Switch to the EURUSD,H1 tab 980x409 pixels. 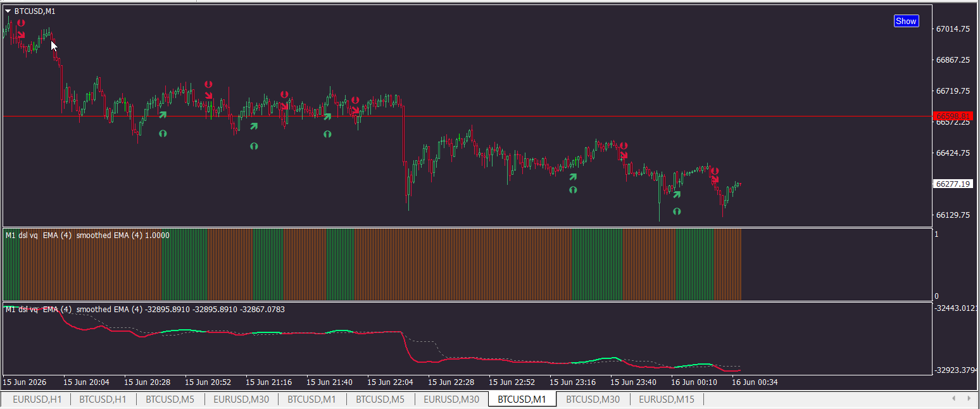(x=37, y=400)
